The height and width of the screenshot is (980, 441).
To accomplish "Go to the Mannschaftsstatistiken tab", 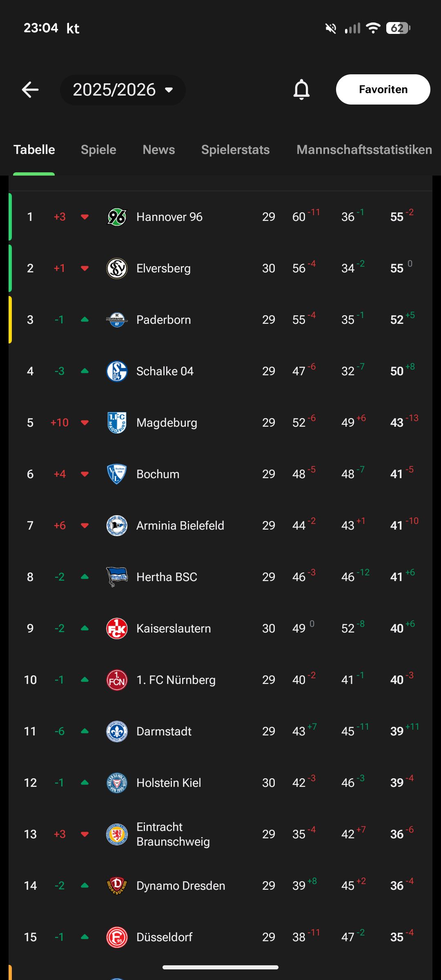I will tap(364, 150).
